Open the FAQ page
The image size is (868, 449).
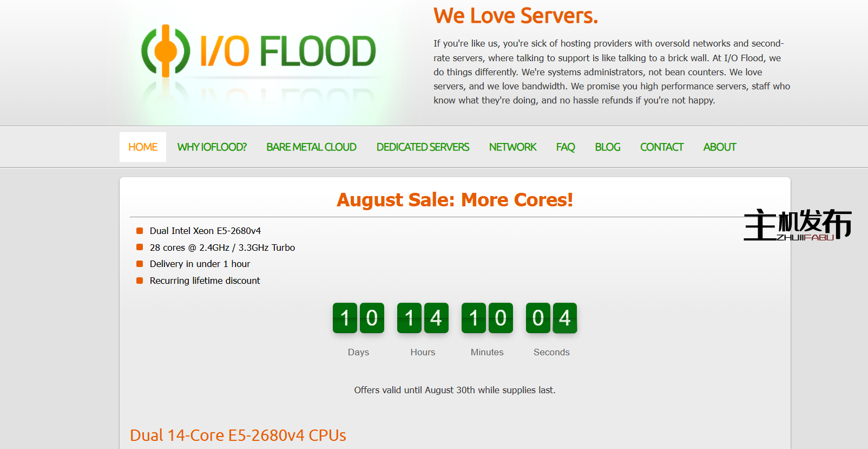(x=565, y=147)
